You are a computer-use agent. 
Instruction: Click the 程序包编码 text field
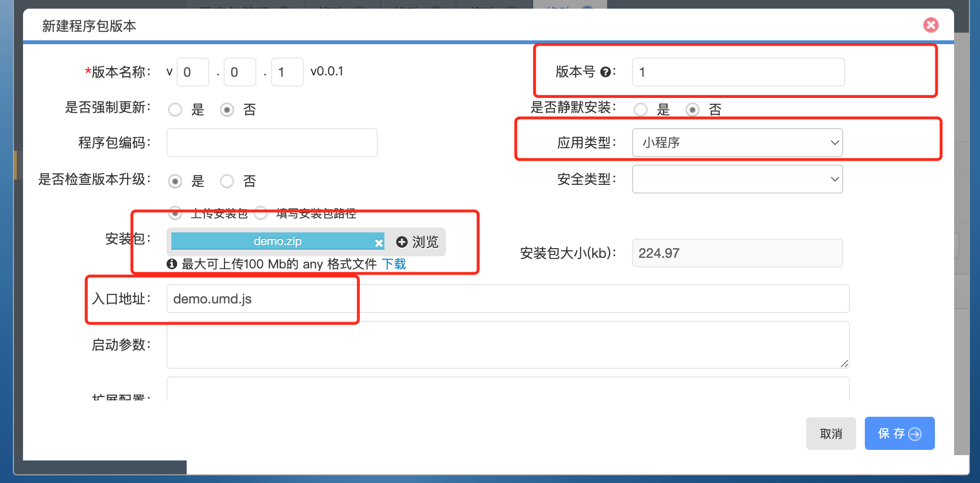272,143
